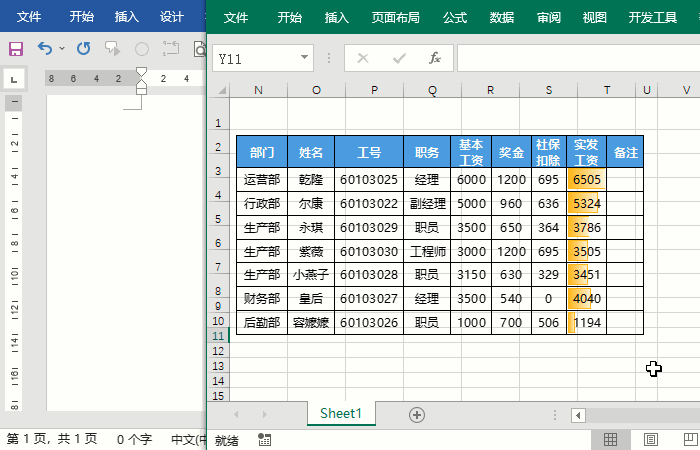Select the Sheet1 tab
The width and height of the screenshot is (700, 450).
(x=341, y=413)
